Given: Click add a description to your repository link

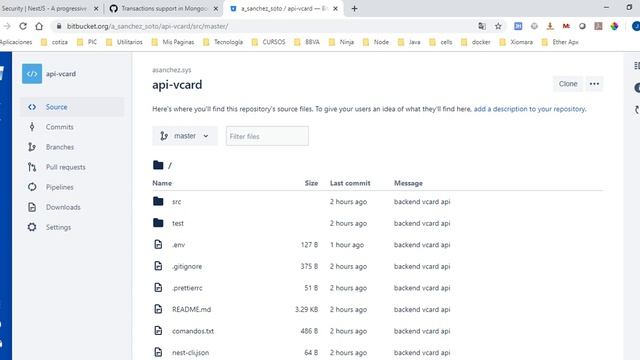Looking at the screenshot, I should [x=529, y=109].
